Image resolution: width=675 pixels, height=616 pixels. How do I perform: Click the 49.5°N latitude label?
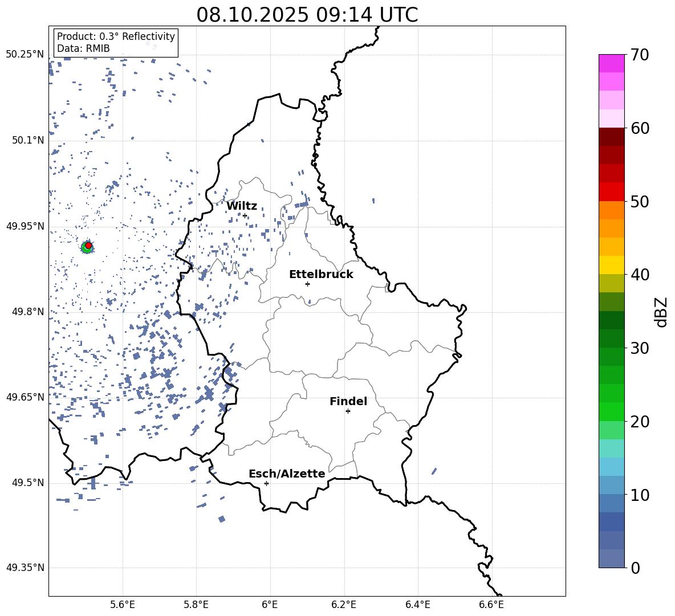point(28,483)
